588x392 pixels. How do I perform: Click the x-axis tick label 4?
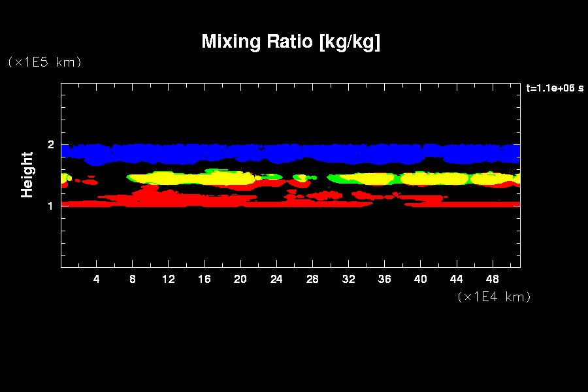click(x=97, y=280)
